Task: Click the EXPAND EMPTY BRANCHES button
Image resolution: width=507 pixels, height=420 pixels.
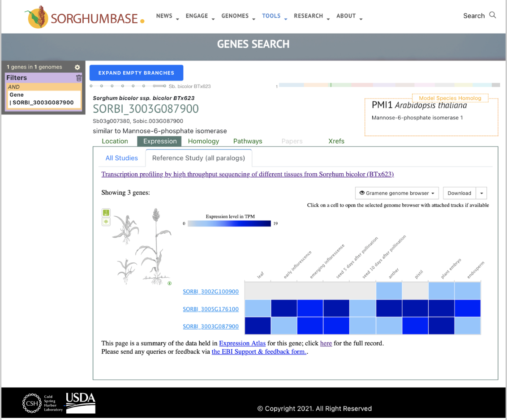Action: click(x=136, y=73)
